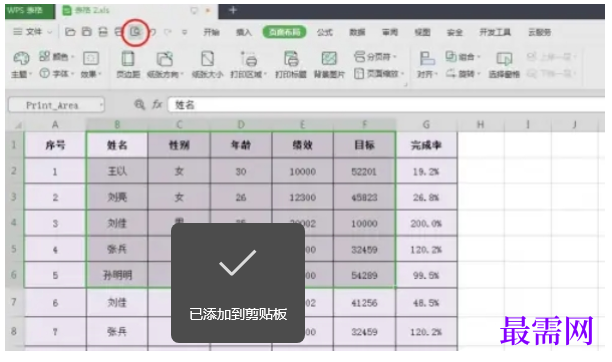This screenshot has width=612, height=362.
Task: Select row header 7
Action: tap(14, 302)
